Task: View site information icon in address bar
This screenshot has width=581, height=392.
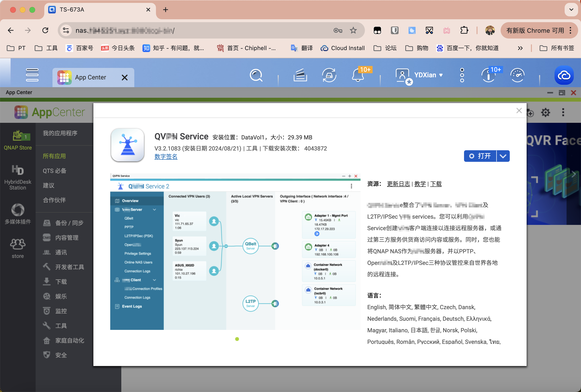Action: [x=66, y=31]
